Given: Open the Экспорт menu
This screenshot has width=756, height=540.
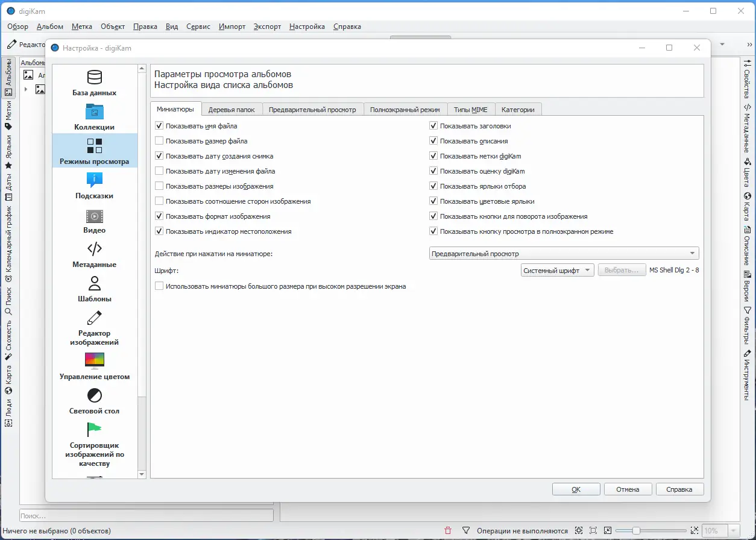Looking at the screenshot, I should pyautogui.click(x=268, y=27).
